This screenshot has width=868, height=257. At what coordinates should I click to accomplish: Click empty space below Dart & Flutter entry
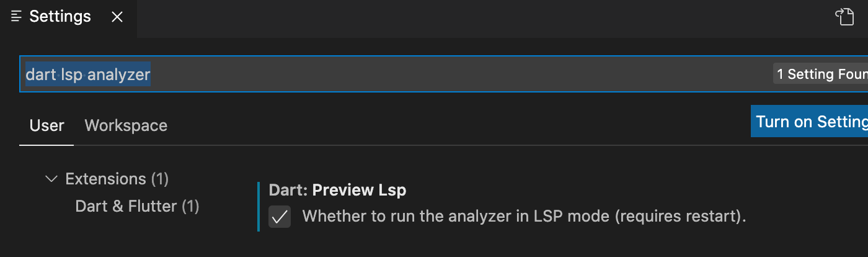(x=136, y=239)
